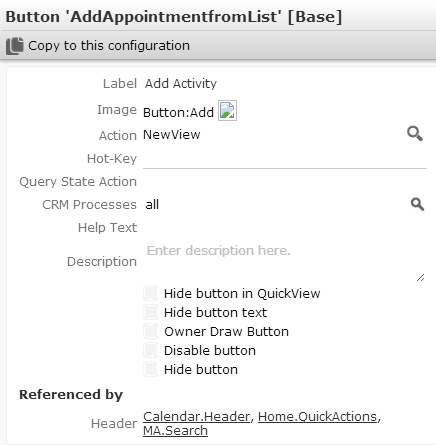The image size is (436, 445).
Task: Click the CRM Processes value all
Action: [152, 204]
